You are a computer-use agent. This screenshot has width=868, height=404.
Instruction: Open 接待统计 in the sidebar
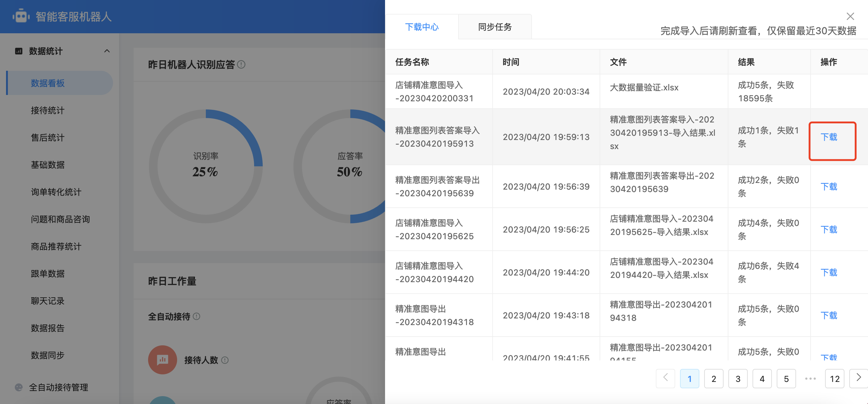point(47,110)
